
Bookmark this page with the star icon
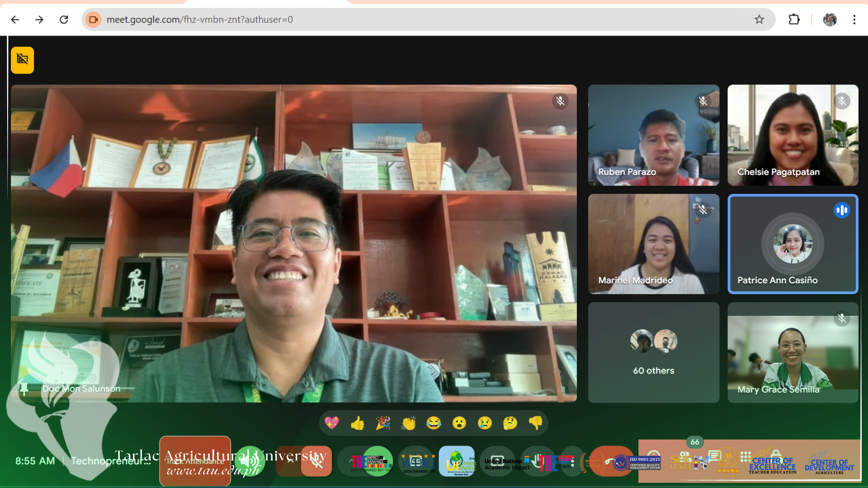[x=759, y=19]
